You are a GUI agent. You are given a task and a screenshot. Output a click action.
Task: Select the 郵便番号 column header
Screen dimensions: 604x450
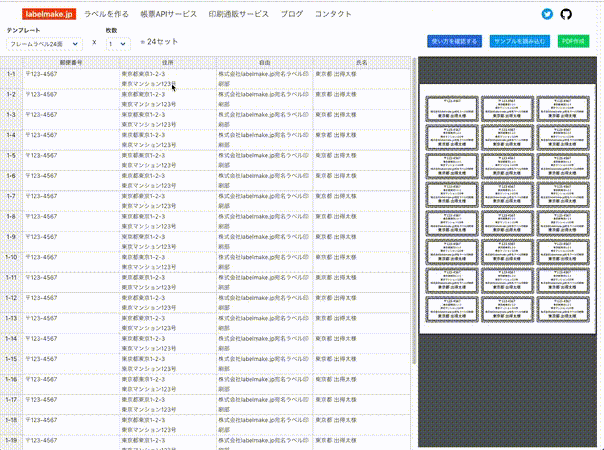click(x=71, y=62)
